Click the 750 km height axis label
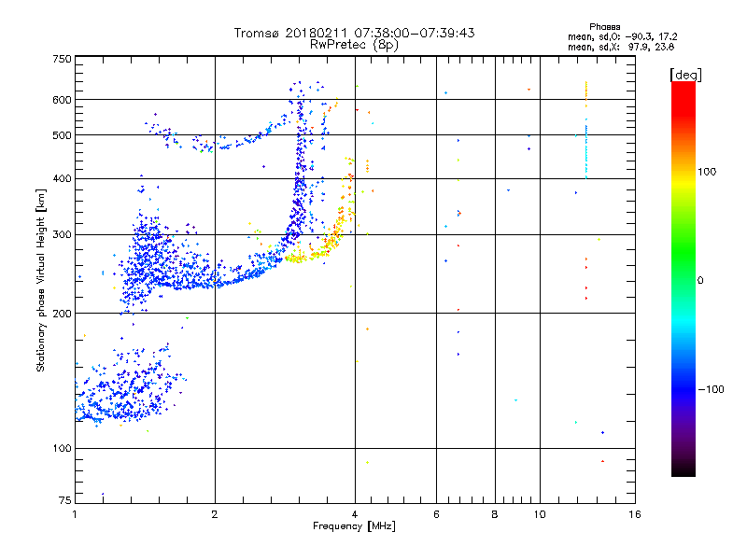Image resolution: width=747 pixels, height=560 pixels. coord(62,59)
